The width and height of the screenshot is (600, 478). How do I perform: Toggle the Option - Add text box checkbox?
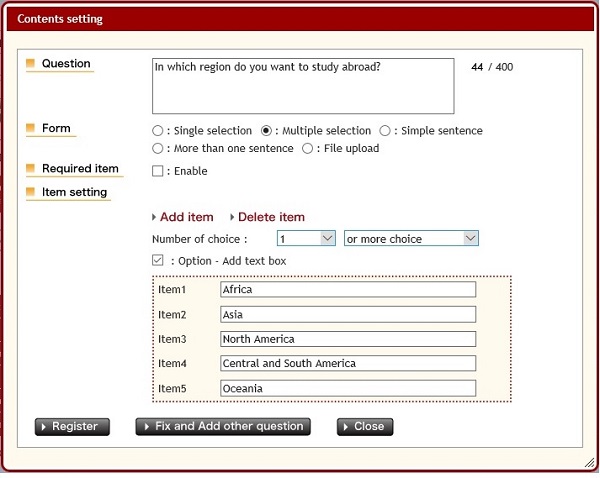(x=158, y=261)
